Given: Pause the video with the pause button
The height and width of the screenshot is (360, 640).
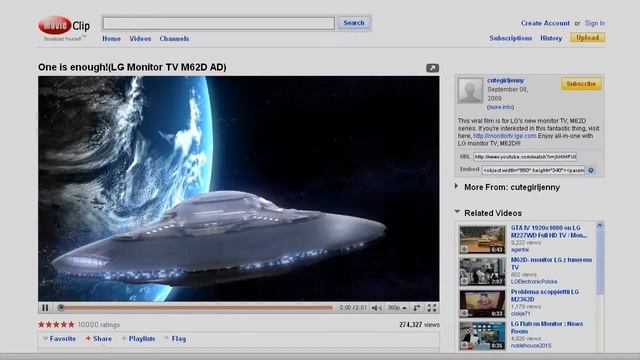Looking at the screenshot, I should coord(45,308).
